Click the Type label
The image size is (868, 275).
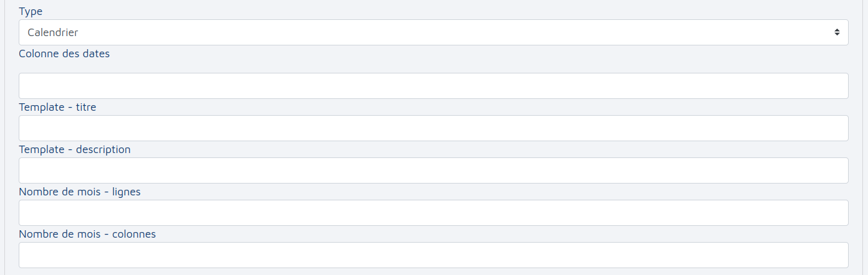pyautogui.click(x=31, y=11)
